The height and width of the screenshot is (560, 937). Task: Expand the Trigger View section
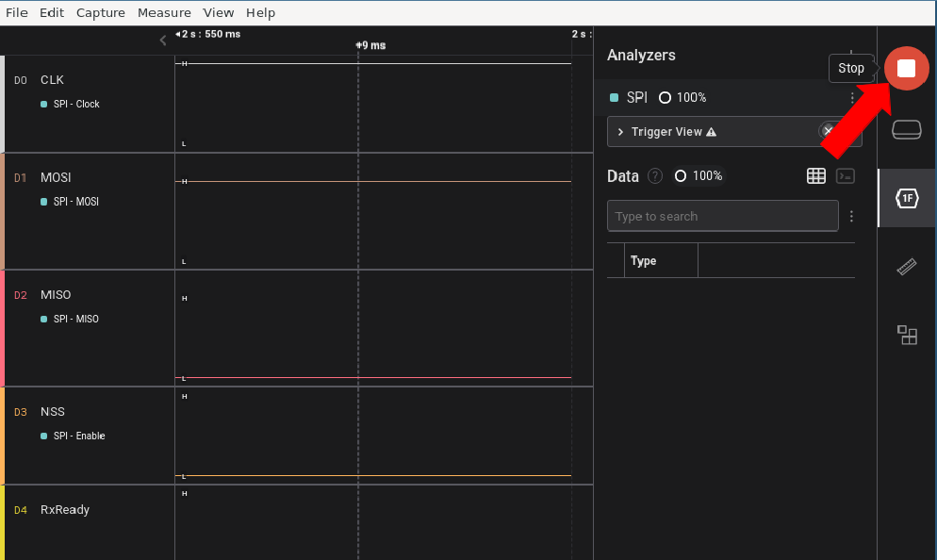pyautogui.click(x=620, y=132)
